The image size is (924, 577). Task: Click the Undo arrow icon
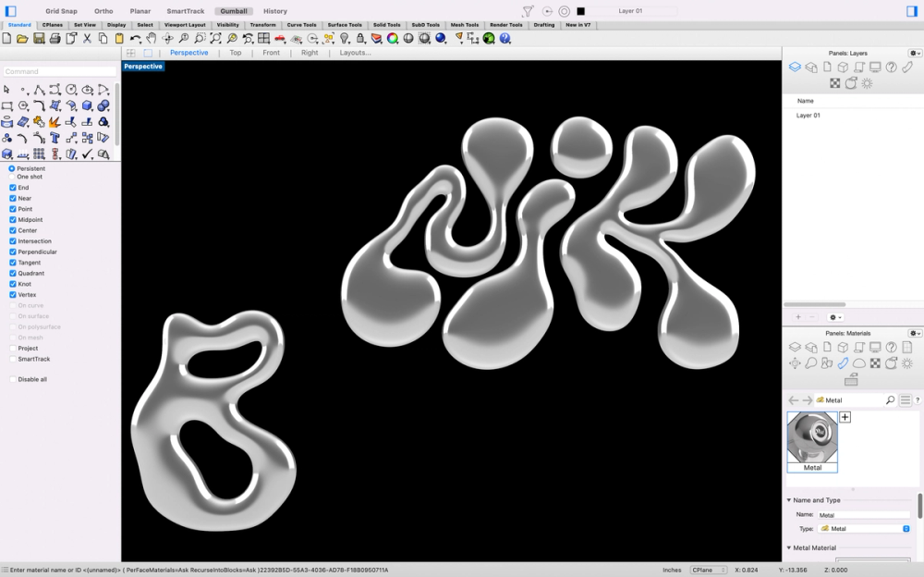pyautogui.click(x=136, y=38)
